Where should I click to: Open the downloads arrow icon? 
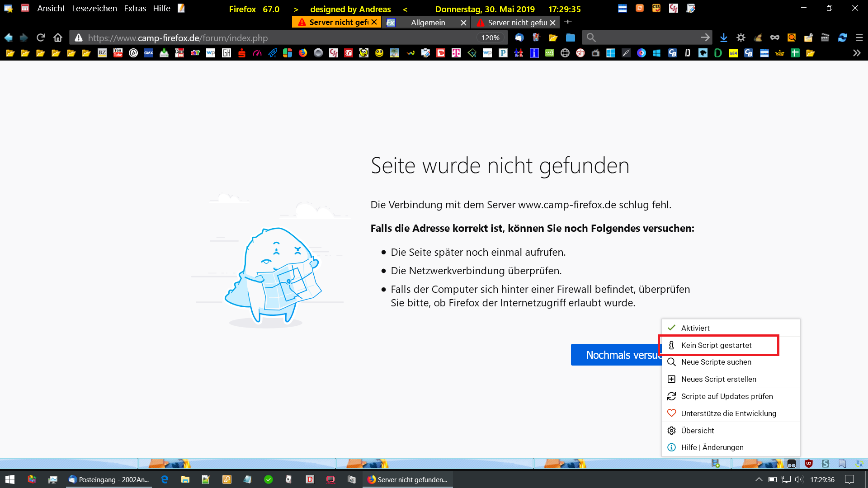click(x=723, y=38)
